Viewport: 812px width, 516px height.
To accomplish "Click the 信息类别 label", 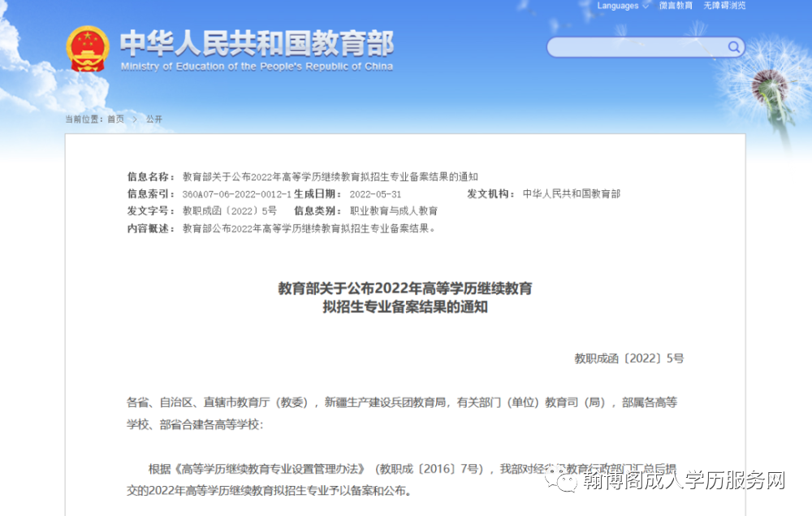I will pos(318,210).
